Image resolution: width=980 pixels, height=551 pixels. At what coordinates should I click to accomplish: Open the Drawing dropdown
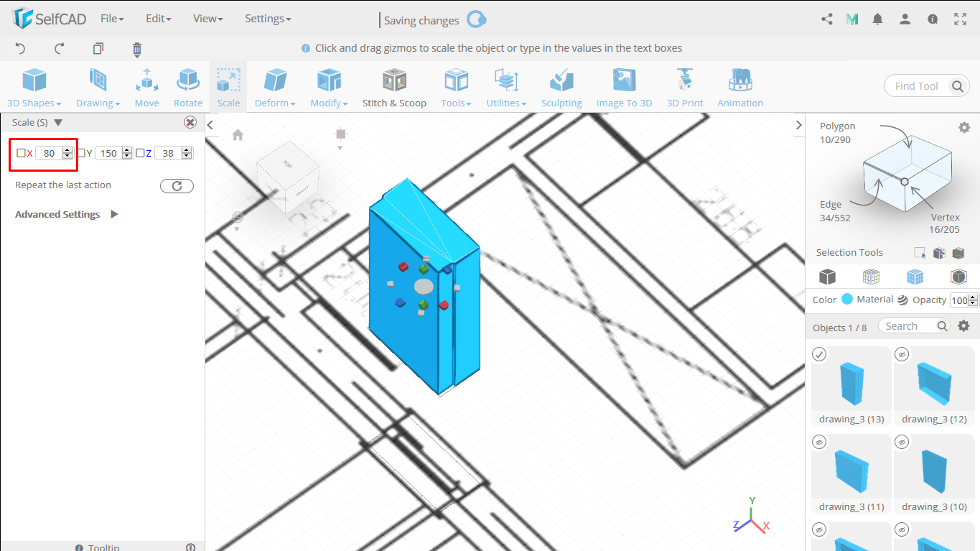98,88
